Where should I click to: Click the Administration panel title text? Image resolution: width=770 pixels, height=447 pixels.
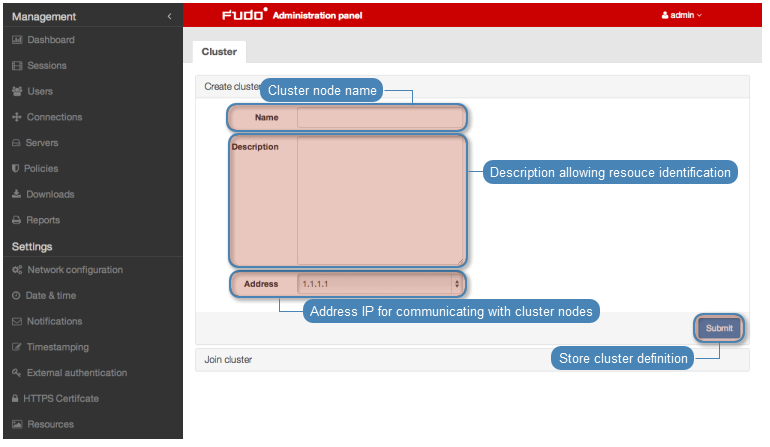tap(317, 15)
